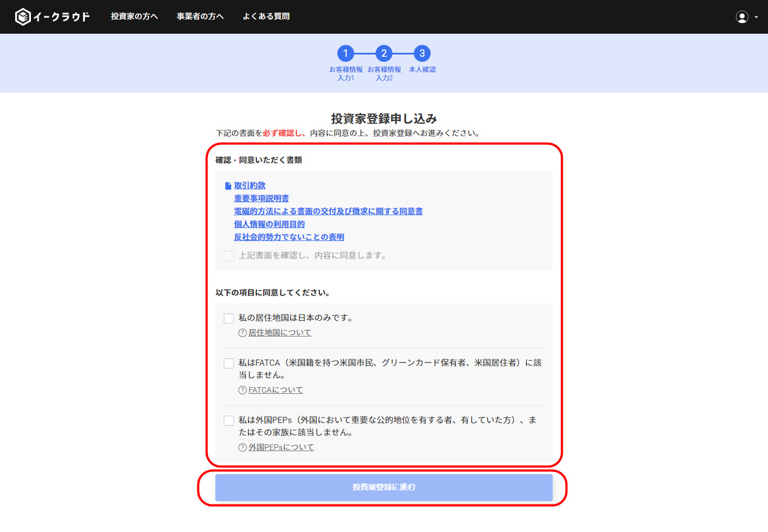Select step 3 本人確認 indicator
Screen dimensions: 768x532
tap(422, 54)
